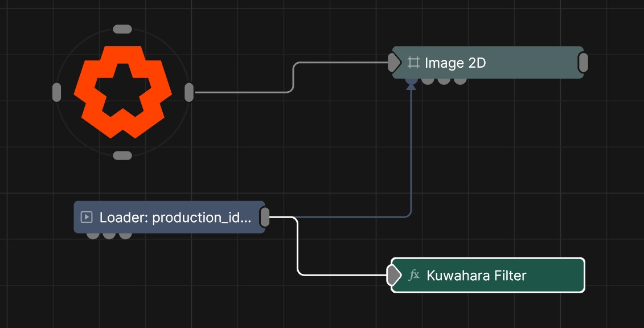Click the output port right of Image 2D

(x=582, y=63)
